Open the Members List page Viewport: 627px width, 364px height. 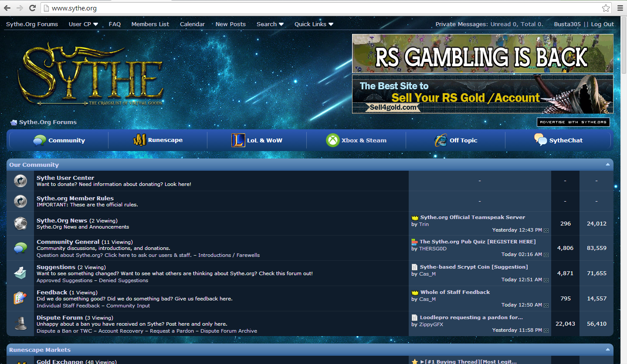point(150,24)
